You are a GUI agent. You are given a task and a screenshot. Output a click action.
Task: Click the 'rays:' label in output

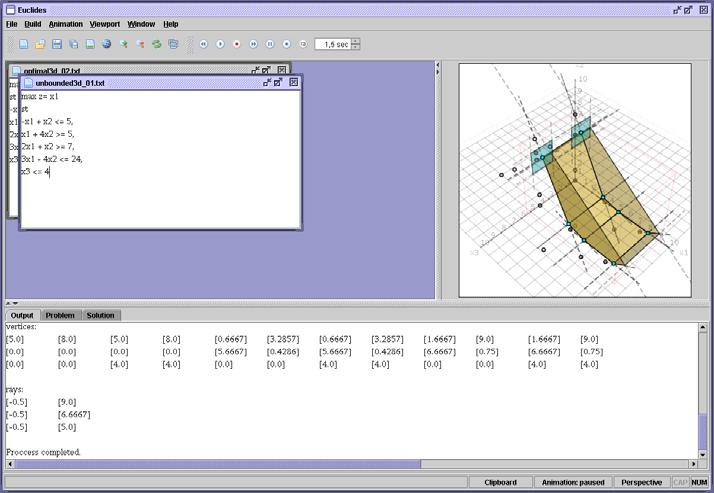click(x=15, y=389)
